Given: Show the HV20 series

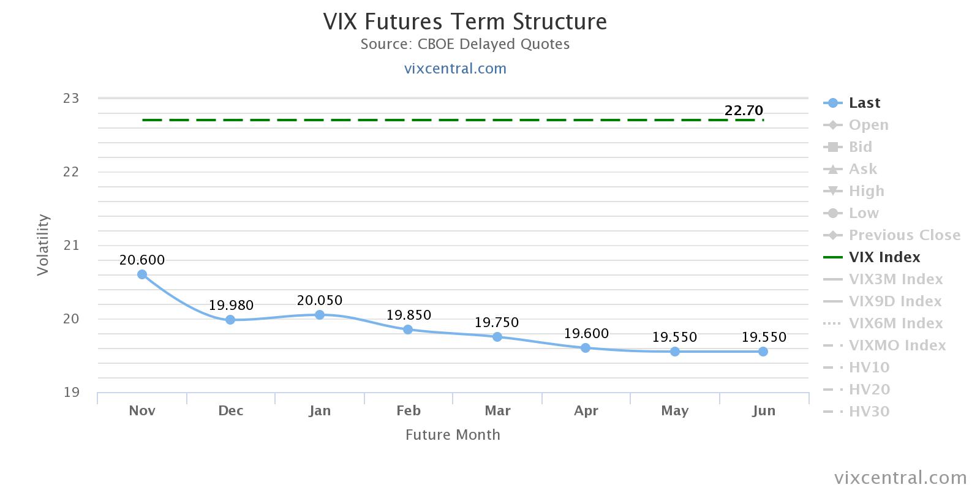Looking at the screenshot, I should 869,390.
